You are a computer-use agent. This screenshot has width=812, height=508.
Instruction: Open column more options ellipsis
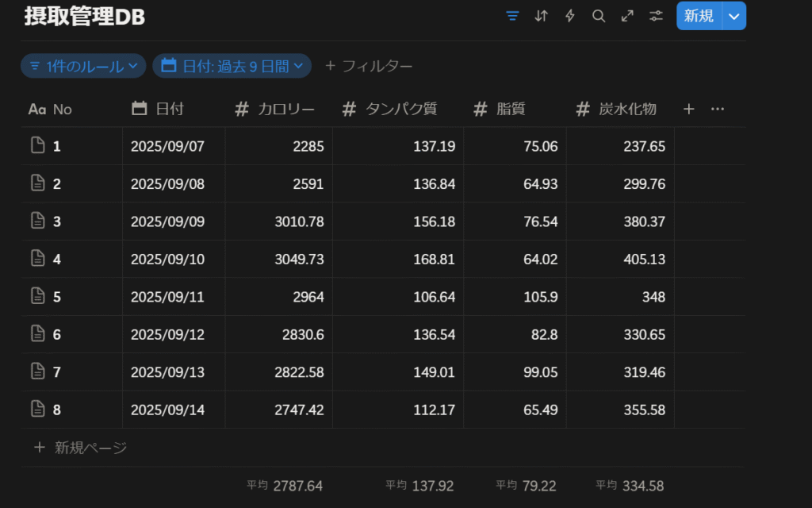[718, 109]
